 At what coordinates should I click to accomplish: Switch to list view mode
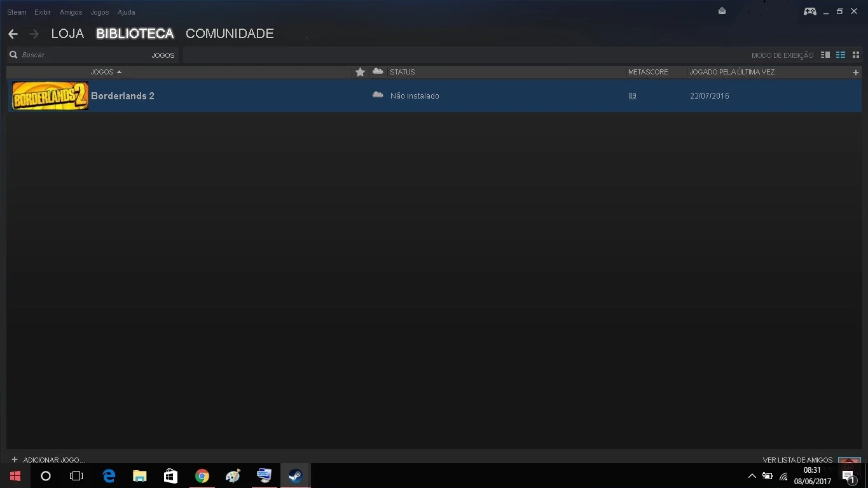841,55
